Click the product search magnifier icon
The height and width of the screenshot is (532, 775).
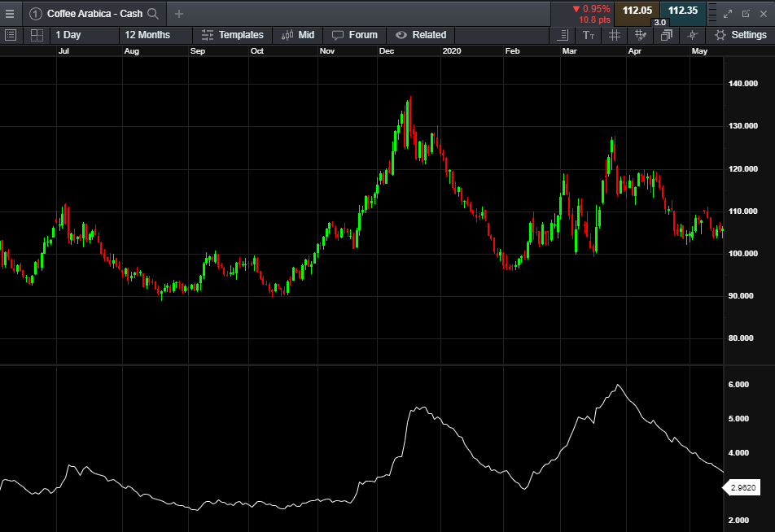click(x=153, y=14)
